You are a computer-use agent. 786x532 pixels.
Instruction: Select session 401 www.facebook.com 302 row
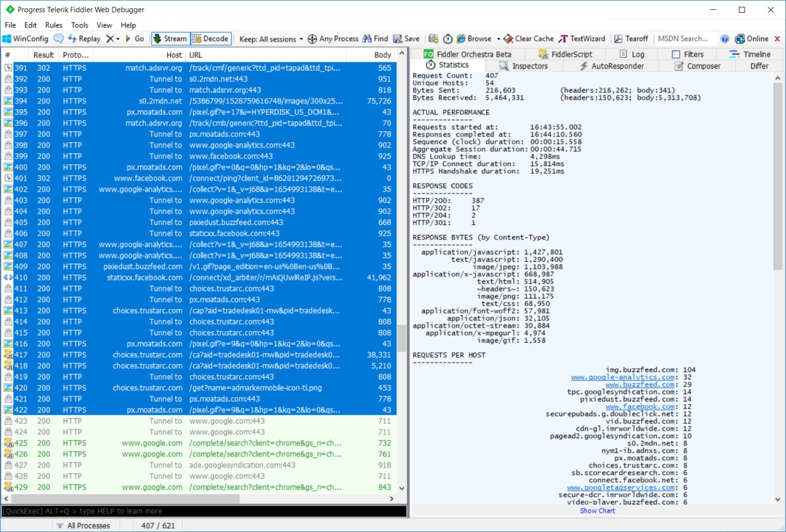199,179
